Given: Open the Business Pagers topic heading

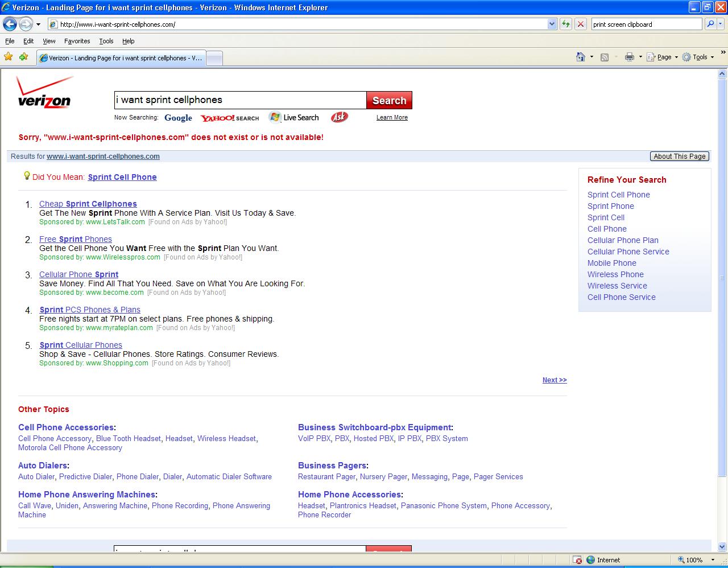Looking at the screenshot, I should click(332, 466).
